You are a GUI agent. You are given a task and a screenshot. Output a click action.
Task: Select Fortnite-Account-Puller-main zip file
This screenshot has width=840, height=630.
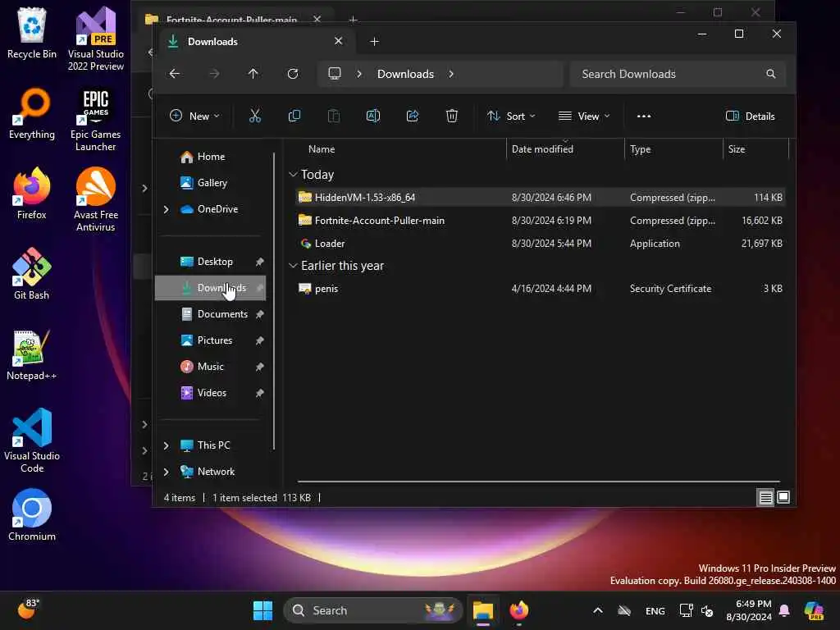click(x=541, y=220)
